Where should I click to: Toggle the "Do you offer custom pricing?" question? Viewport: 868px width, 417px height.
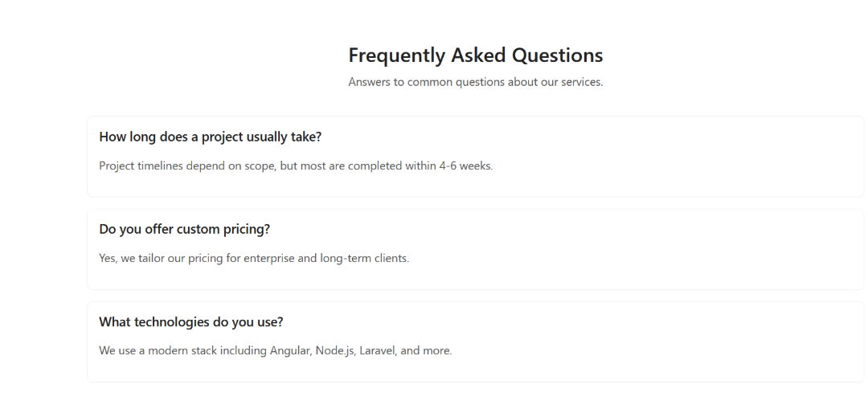184,229
